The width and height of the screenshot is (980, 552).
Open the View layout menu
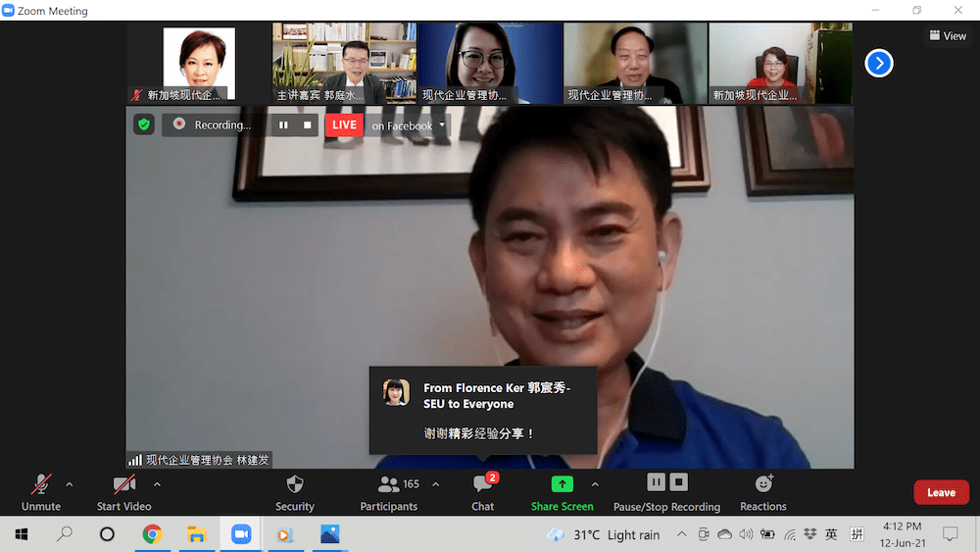(x=947, y=36)
